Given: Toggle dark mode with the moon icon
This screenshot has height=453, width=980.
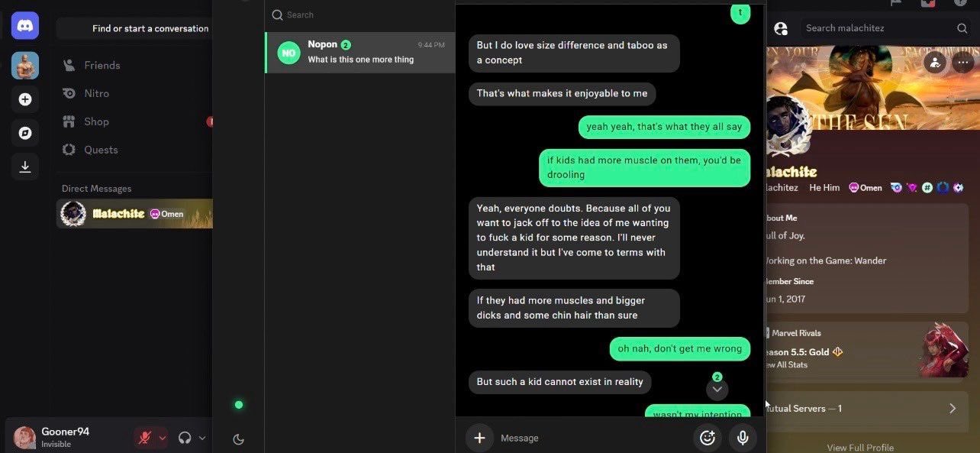Looking at the screenshot, I should click(238, 438).
